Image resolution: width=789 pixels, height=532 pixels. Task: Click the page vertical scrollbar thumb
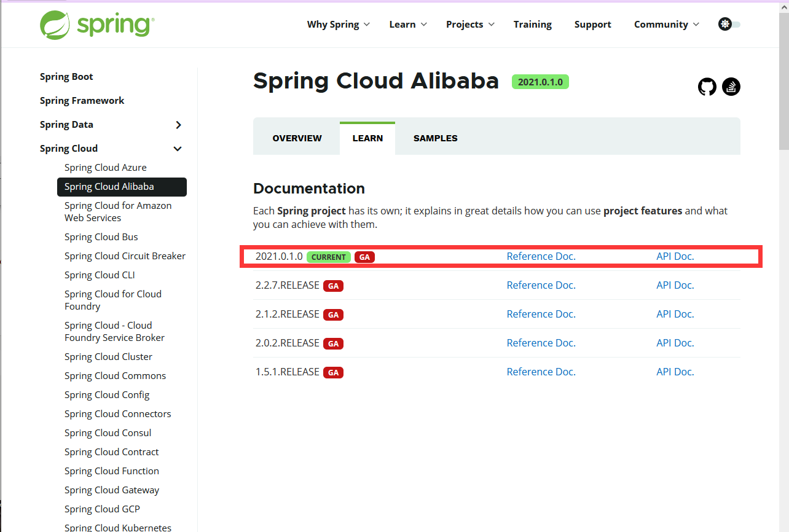[x=784, y=80]
